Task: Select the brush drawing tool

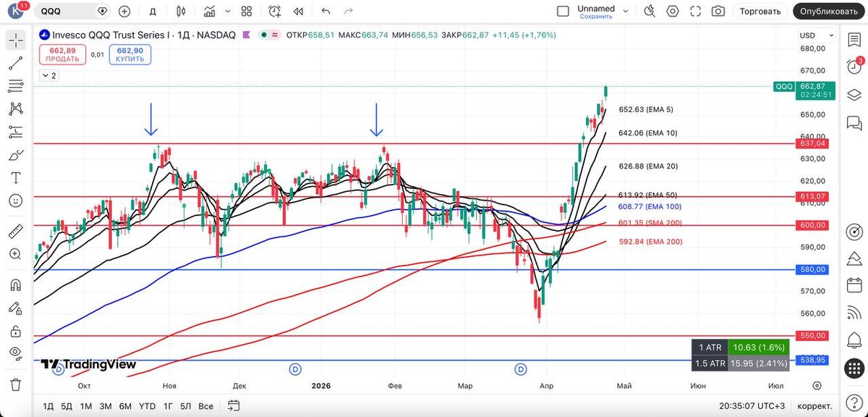Action: [16, 155]
